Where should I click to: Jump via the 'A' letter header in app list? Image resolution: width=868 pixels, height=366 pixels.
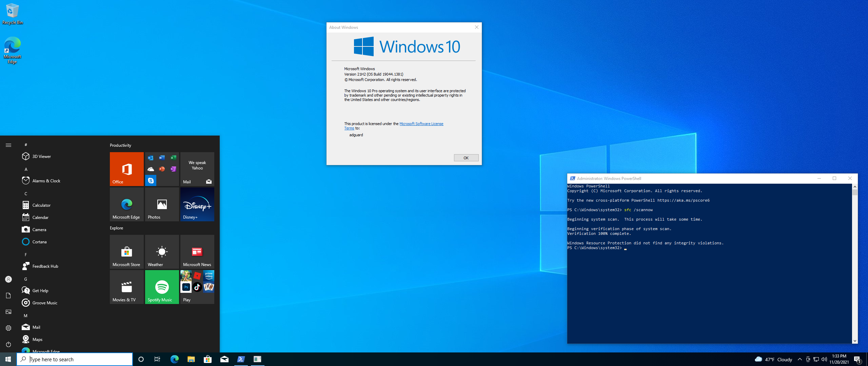coord(26,169)
